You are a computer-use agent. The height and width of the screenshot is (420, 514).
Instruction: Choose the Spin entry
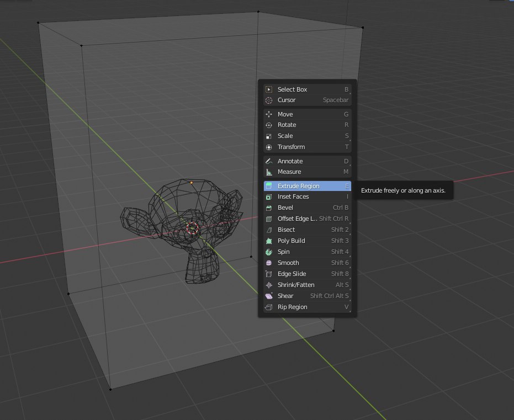pyautogui.click(x=307, y=252)
